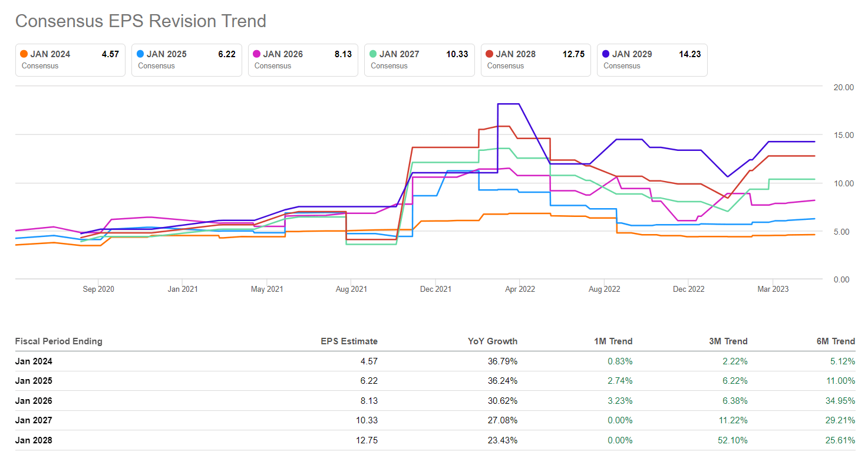This screenshot has width=868, height=451.
Task: Click the EPS Estimate column header
Action: point(349,341)
